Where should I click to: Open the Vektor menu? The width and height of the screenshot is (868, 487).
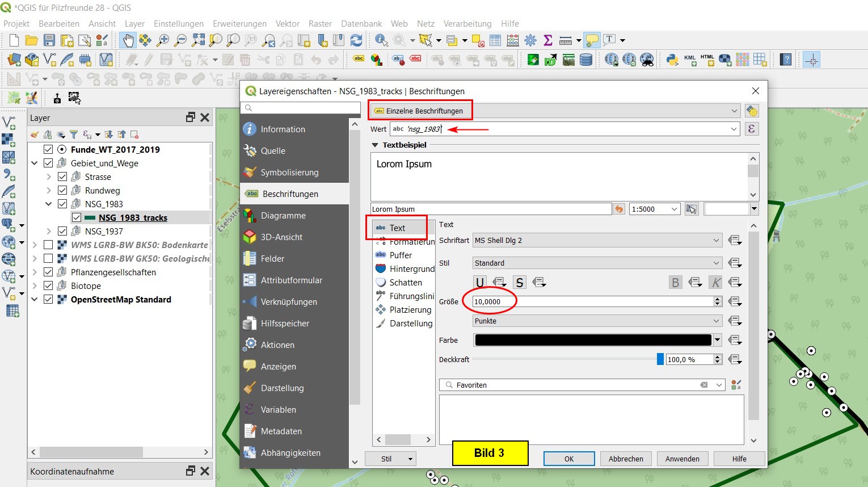(x=287, y=24)
